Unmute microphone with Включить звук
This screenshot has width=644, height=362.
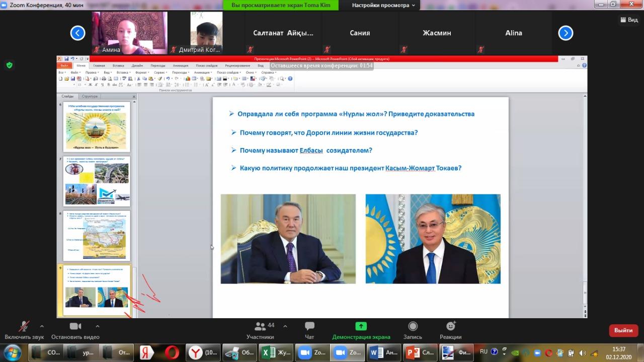[x=24, y=326]
